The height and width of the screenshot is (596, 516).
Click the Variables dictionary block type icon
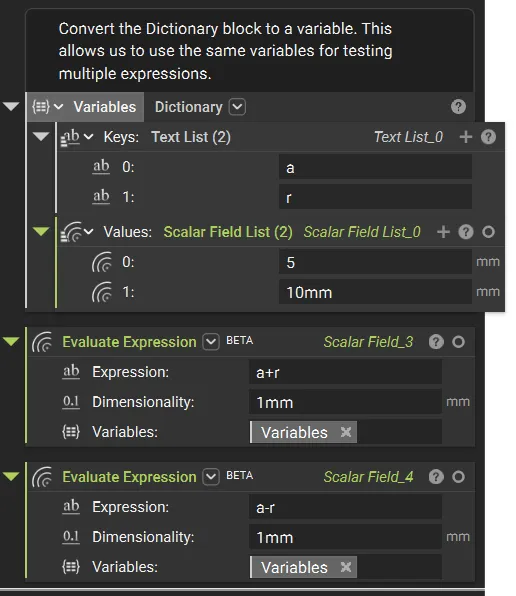[x=41, y=107]
